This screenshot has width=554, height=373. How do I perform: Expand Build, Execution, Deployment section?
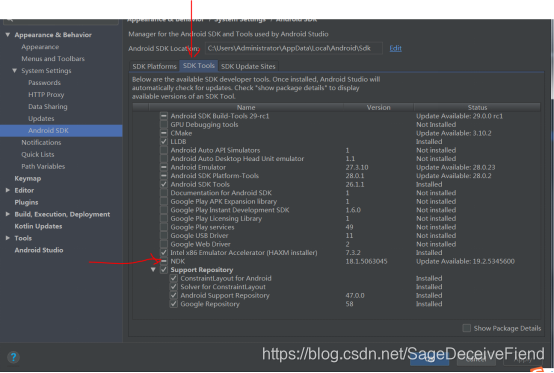coord(8,214)
